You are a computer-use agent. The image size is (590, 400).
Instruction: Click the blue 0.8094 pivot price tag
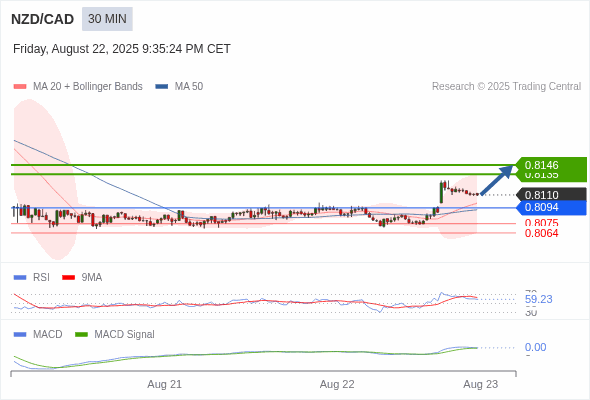click(551, 207)
